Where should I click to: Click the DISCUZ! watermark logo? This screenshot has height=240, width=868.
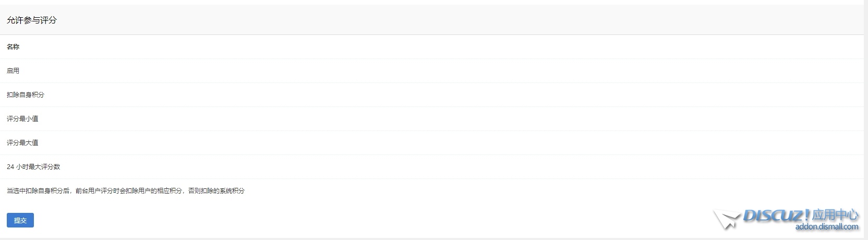777,215
